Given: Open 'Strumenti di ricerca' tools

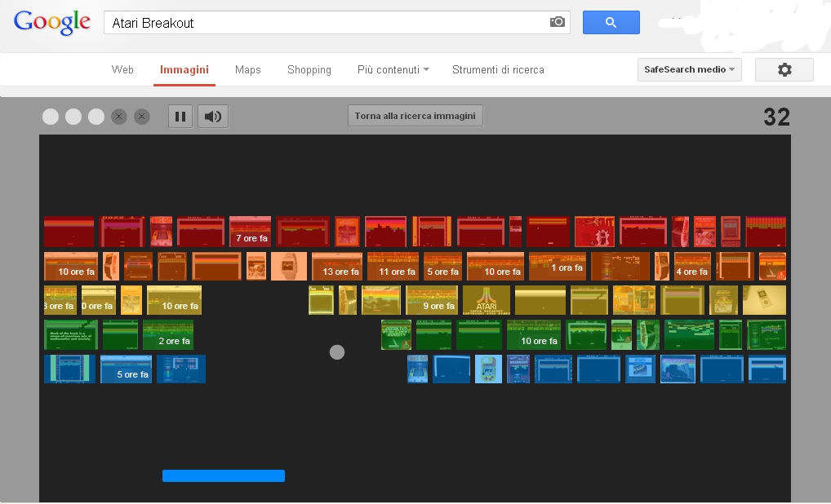Looking at the screenshot, I should pyautogui.click(x=498, y=69).
